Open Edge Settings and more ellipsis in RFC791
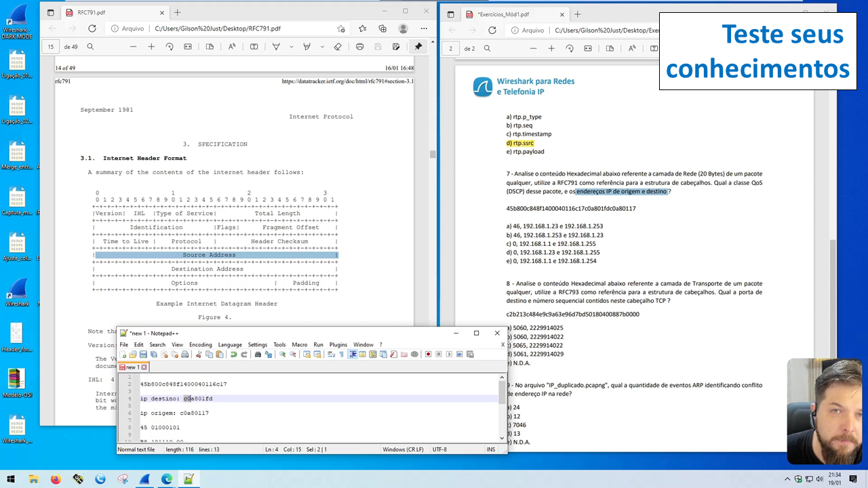 tap(424, 28)
